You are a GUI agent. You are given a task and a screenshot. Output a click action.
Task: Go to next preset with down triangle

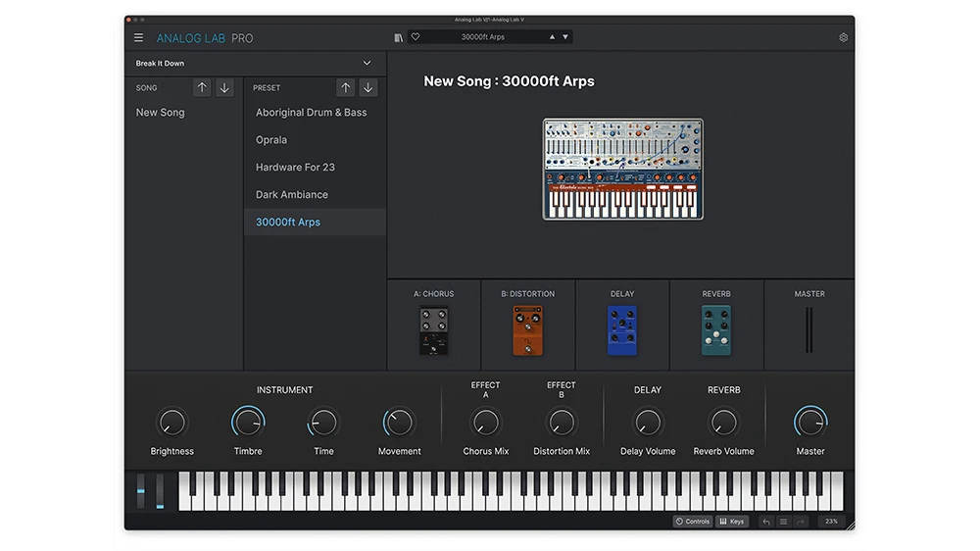click(x=565, y=37)
